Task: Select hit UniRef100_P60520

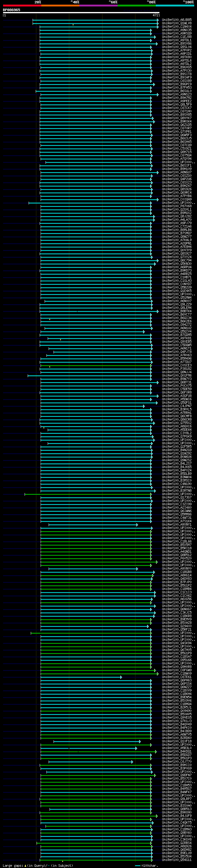Action: point(177,558)
